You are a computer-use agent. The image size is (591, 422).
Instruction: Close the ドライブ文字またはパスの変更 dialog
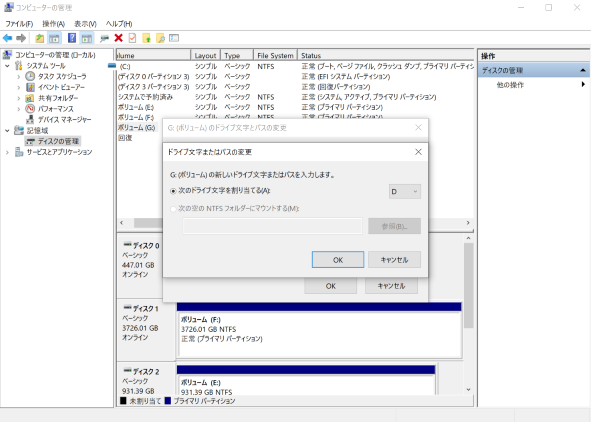(418, 152)
